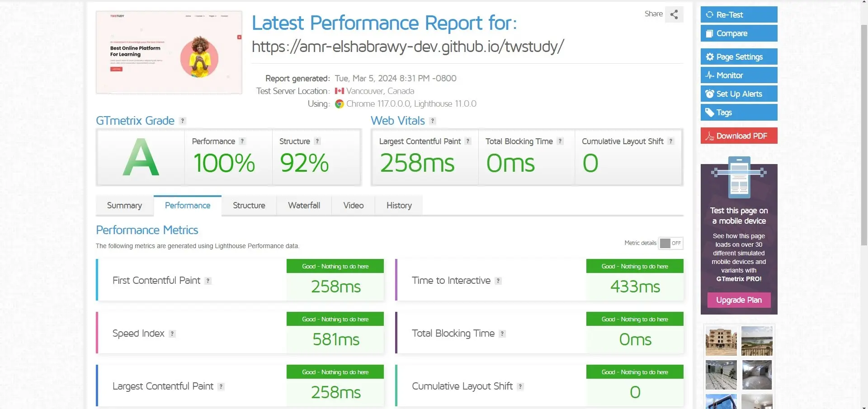Click the 581ms Speed Index value
Image resolution: width=868 pixels, height=409 pixels.
pos(336,339)
